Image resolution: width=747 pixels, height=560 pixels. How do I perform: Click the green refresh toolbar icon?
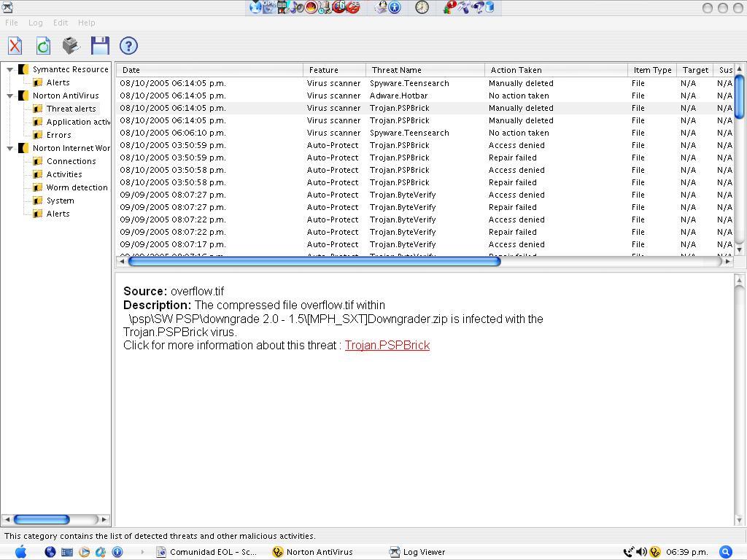pos(43,46)
